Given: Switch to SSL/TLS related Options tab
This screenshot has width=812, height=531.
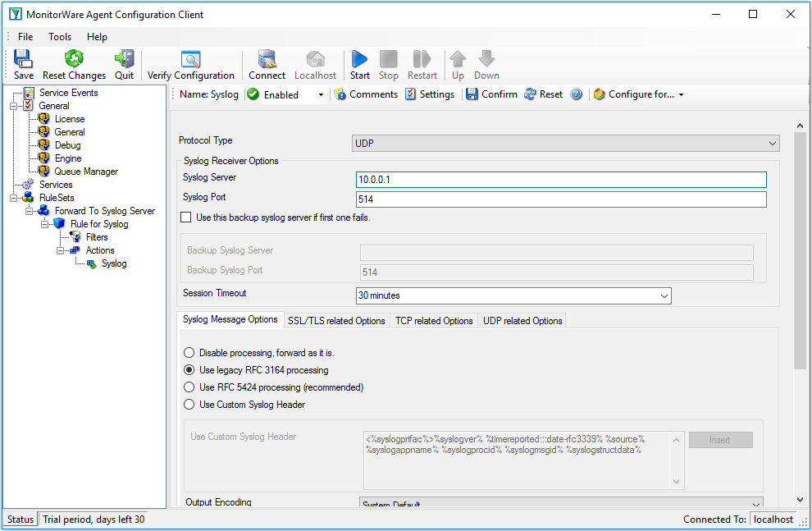Looking at the screenshot, I should coord(336,321).
